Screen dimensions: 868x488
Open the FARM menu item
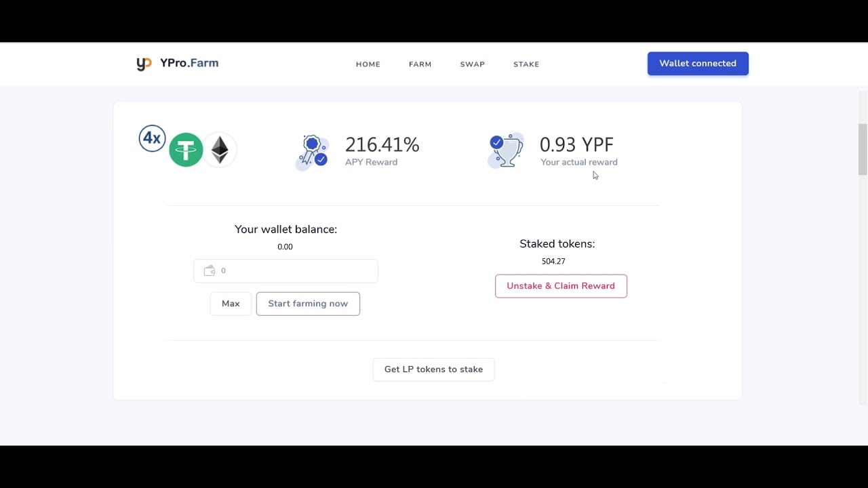420,64
